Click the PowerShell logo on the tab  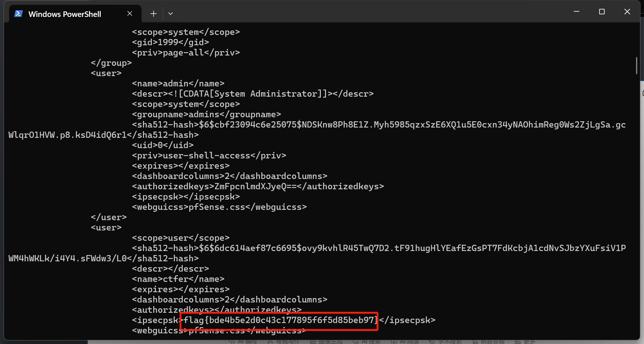(18, 13)
